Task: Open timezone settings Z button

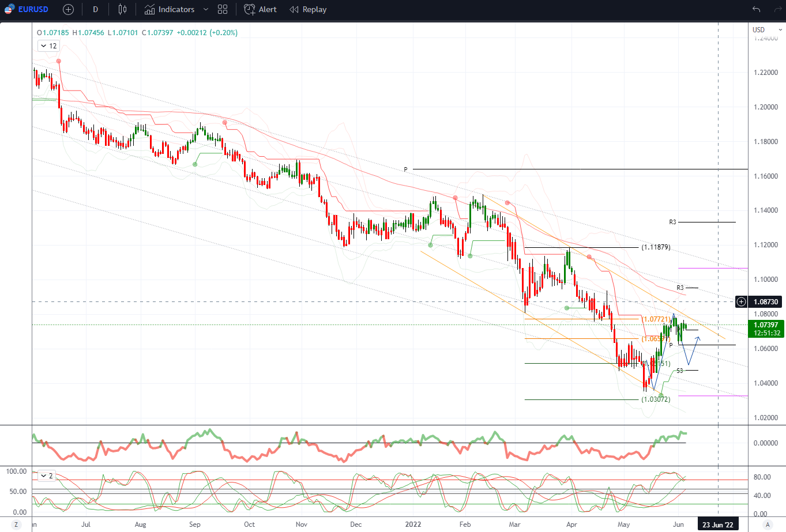Action: click(16, 525)
